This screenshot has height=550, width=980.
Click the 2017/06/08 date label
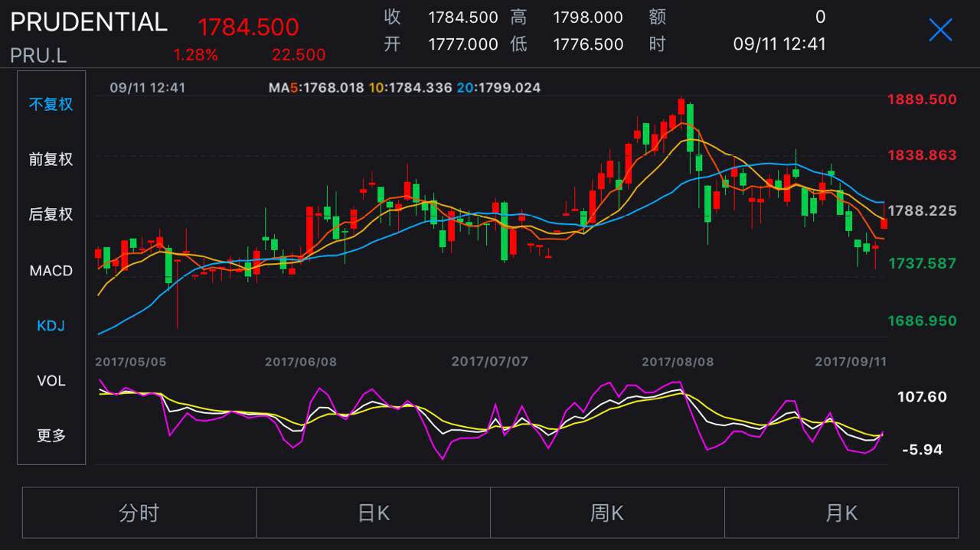pyautogui.click(x=301, y=362)
